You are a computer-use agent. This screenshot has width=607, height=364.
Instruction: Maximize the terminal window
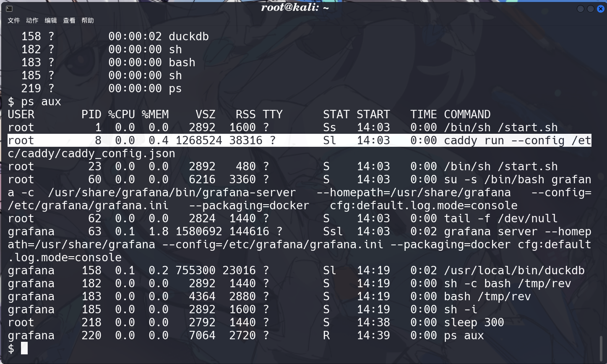(x=590, y=9)
